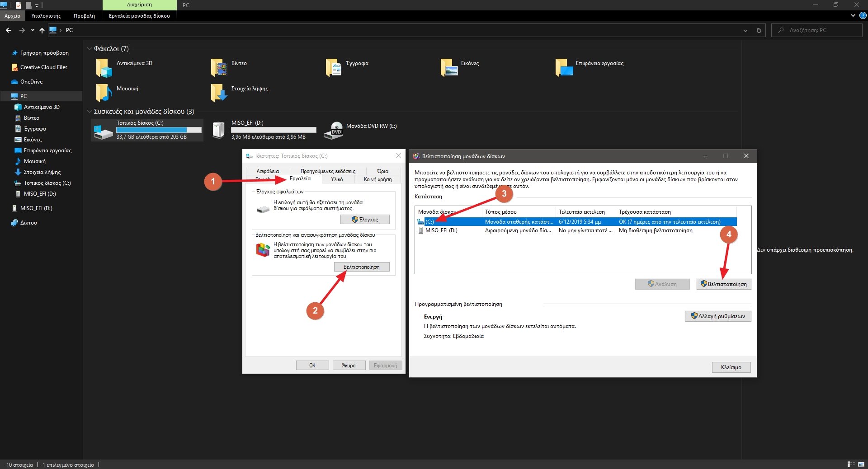Click the help question mark icon
Screen dimensions: 868x469
863,15
